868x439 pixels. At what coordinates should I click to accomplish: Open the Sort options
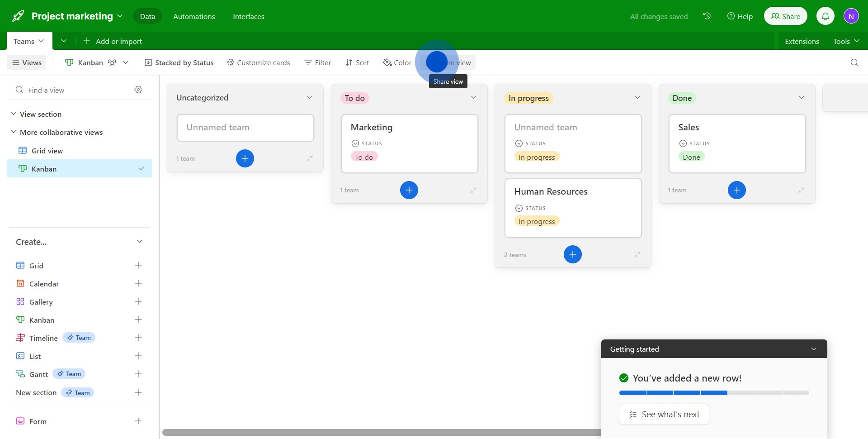coord(357,62)
